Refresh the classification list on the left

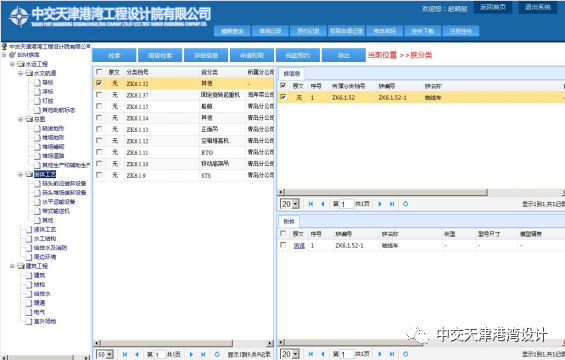pyautogui.click(x=217, y=355)
